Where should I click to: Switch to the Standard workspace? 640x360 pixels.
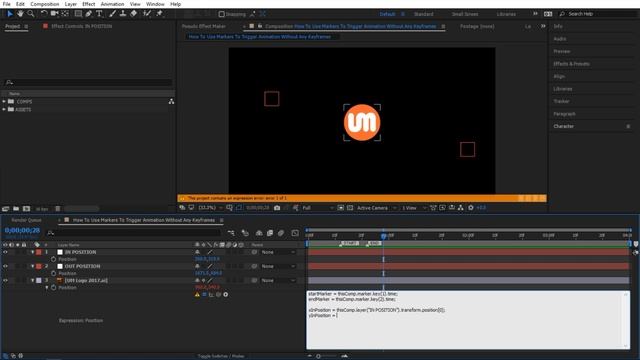coord(424,14)
